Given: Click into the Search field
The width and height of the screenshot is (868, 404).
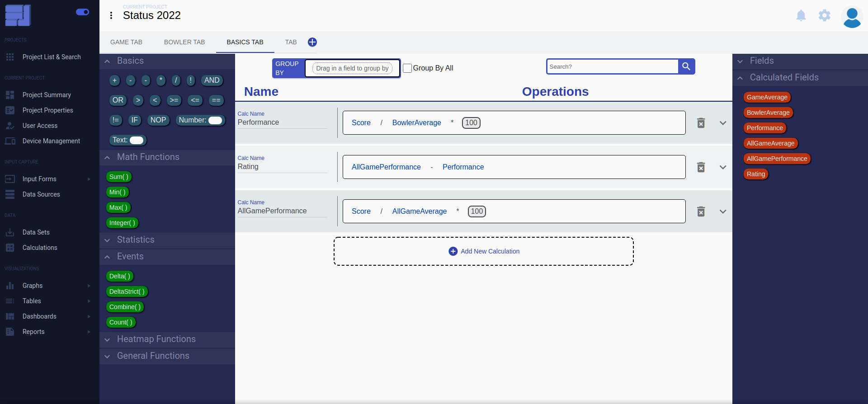Looking at the screenshot, I should pos(613,66).
